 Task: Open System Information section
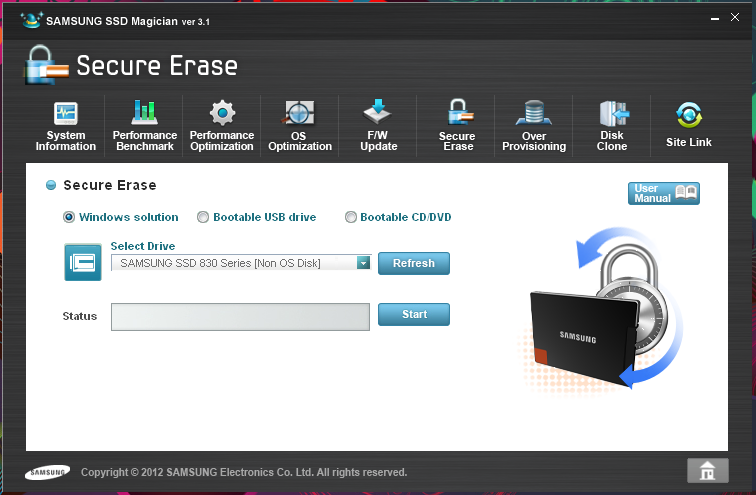(x=66, y=126)
